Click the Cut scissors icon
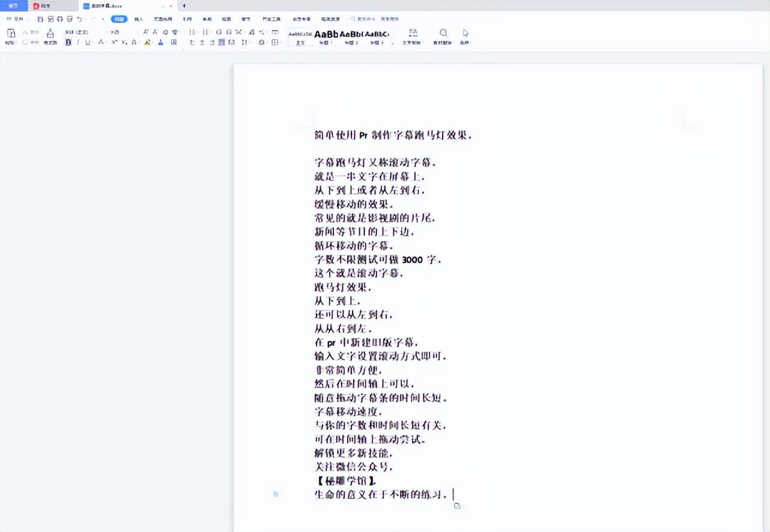The width and height of the screenshot is (770, 532). (x=26, y=32)
